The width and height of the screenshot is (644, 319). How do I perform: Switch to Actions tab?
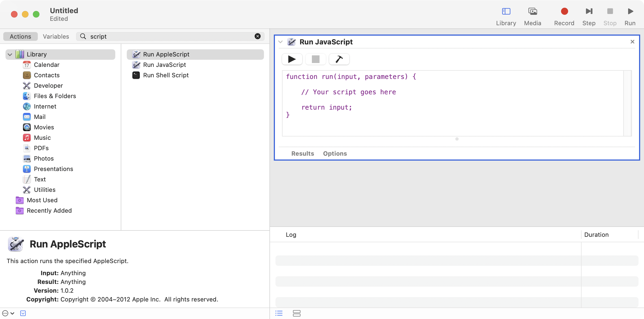point(21,36)
